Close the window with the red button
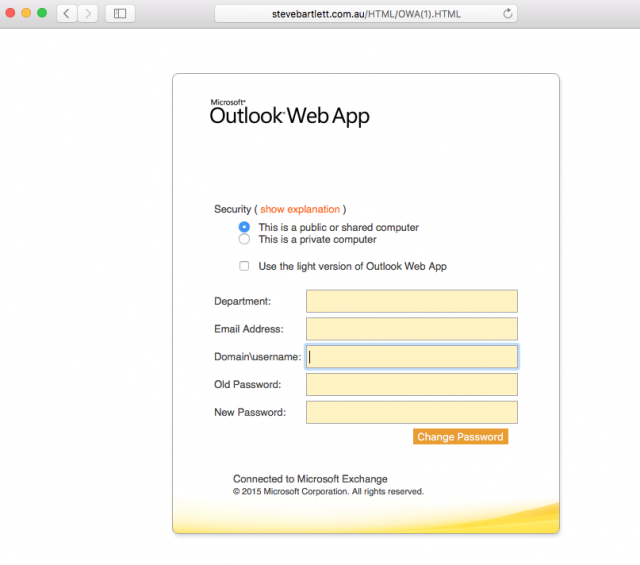Viewport: 640px width, 565px height. tap(10, 13)
